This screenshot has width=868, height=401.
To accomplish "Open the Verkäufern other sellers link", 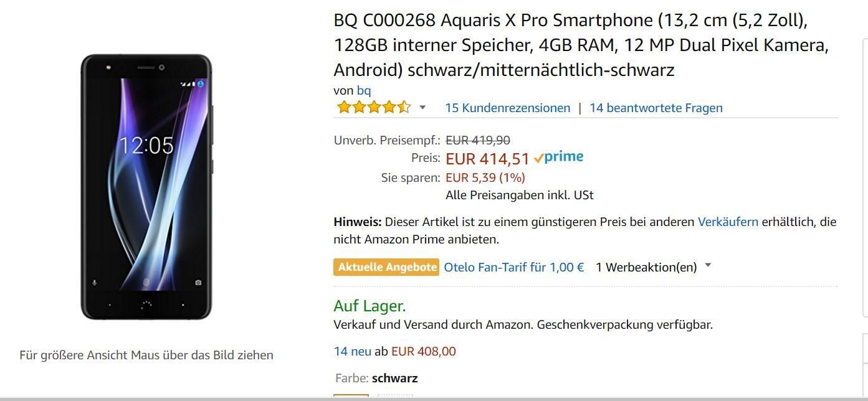I will click(x=728, y=222).
